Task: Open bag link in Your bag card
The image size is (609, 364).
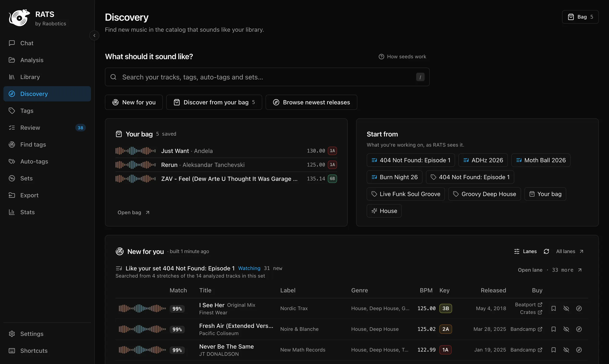Action: coord(134,213)
